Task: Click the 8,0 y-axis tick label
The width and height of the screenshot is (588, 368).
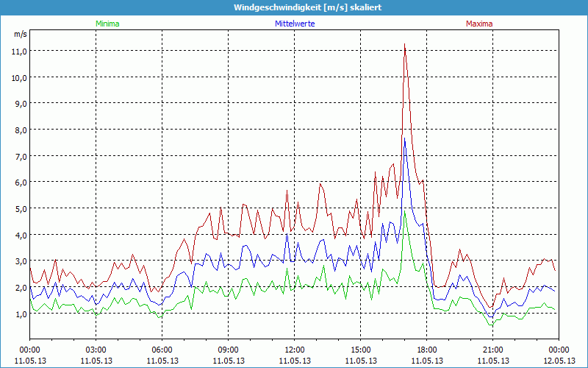Action: (x=19, y=130)
